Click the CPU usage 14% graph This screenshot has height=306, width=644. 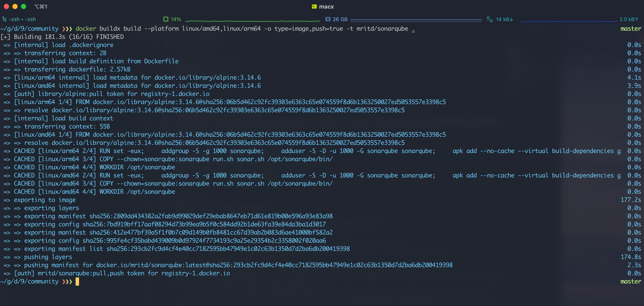(x=253, y=21)
